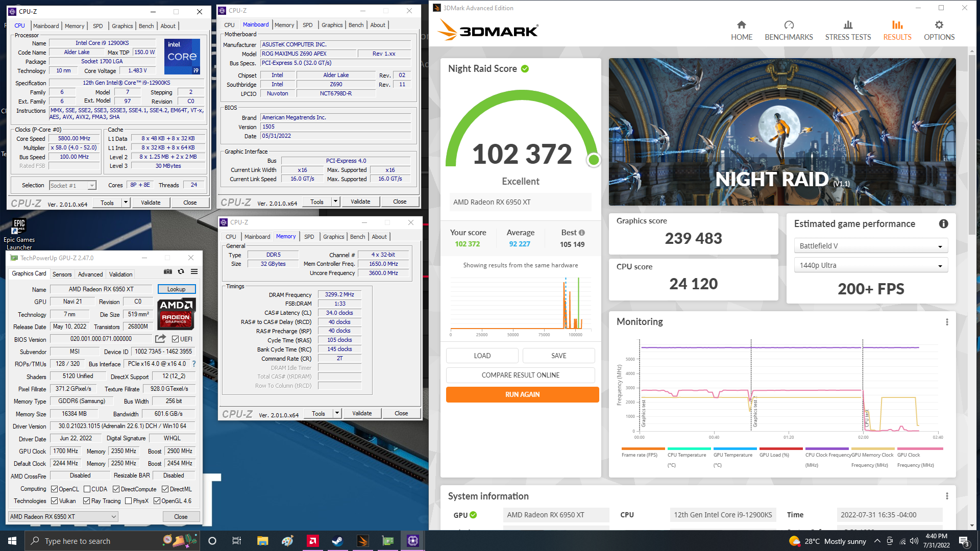The width and height of the screenshot is (980, 551).
Task: Click Estimated game performance info icon
Action: pos(943,223)
